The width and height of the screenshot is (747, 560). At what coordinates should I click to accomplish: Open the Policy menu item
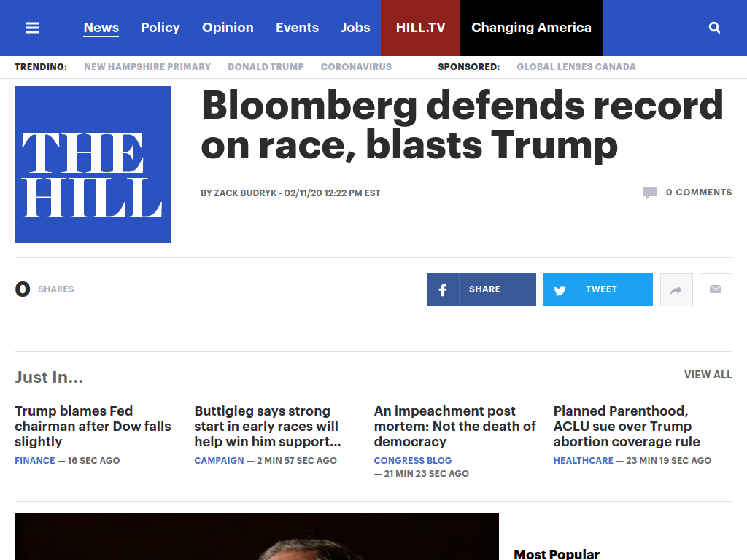[x=160, y=28]
